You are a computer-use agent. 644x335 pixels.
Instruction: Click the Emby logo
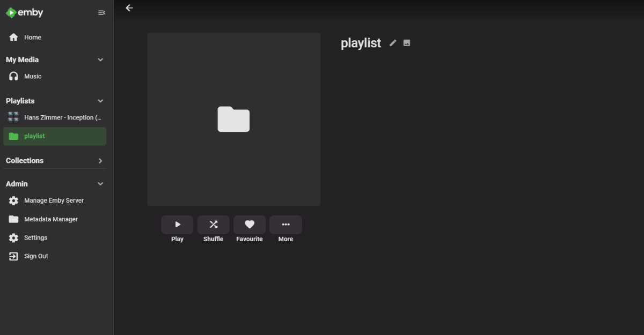click(x=24, y=12)
